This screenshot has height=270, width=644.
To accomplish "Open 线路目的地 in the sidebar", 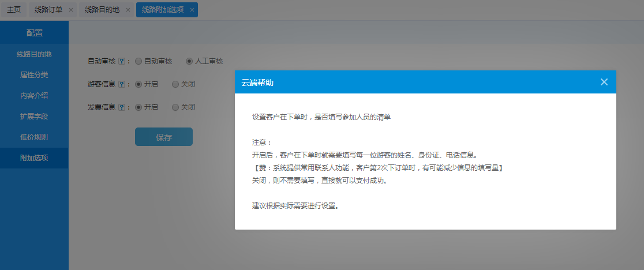I will [x=34, y=54].
